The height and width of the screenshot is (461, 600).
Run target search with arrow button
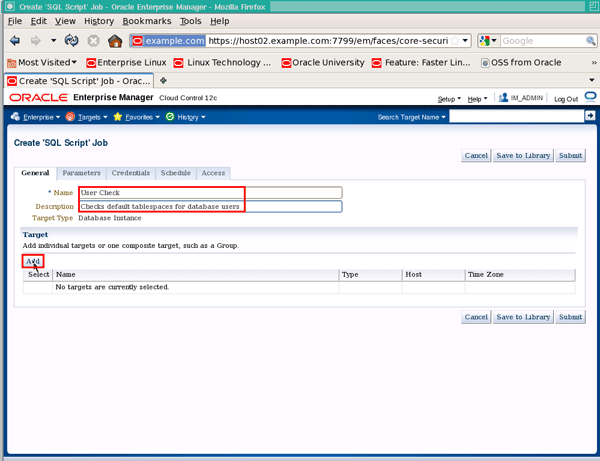pyautogui.click(x=590, y=115)
